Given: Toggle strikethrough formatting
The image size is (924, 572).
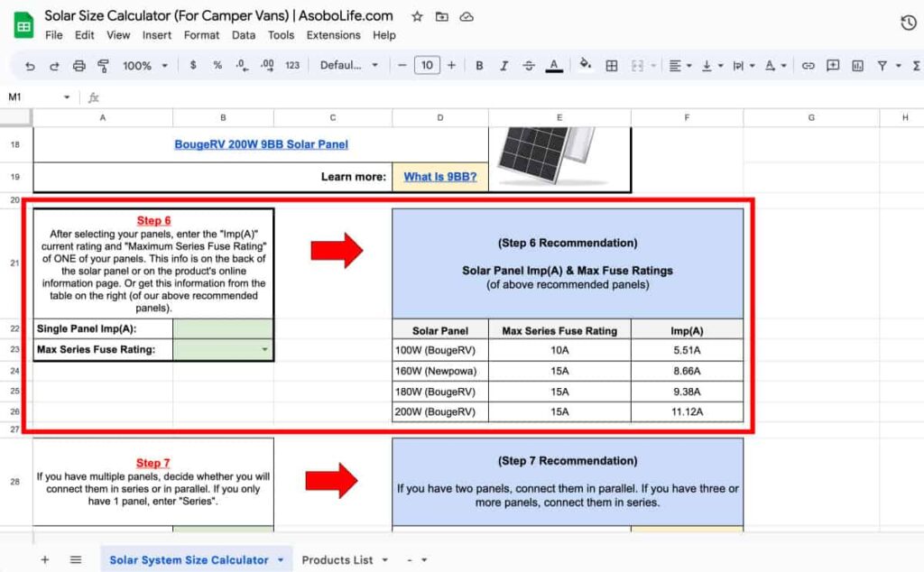Looking at the screenshot, I should [x=529, y=65].
